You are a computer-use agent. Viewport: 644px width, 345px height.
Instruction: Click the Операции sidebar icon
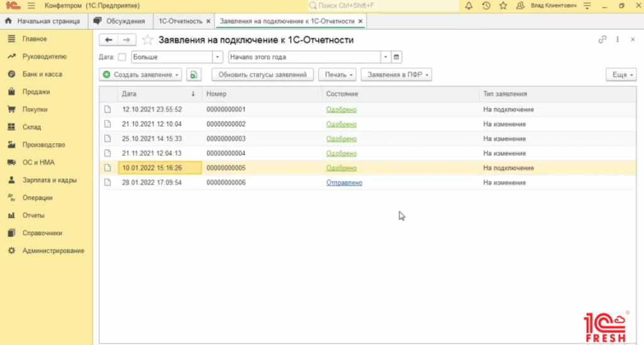coord(11,197)
